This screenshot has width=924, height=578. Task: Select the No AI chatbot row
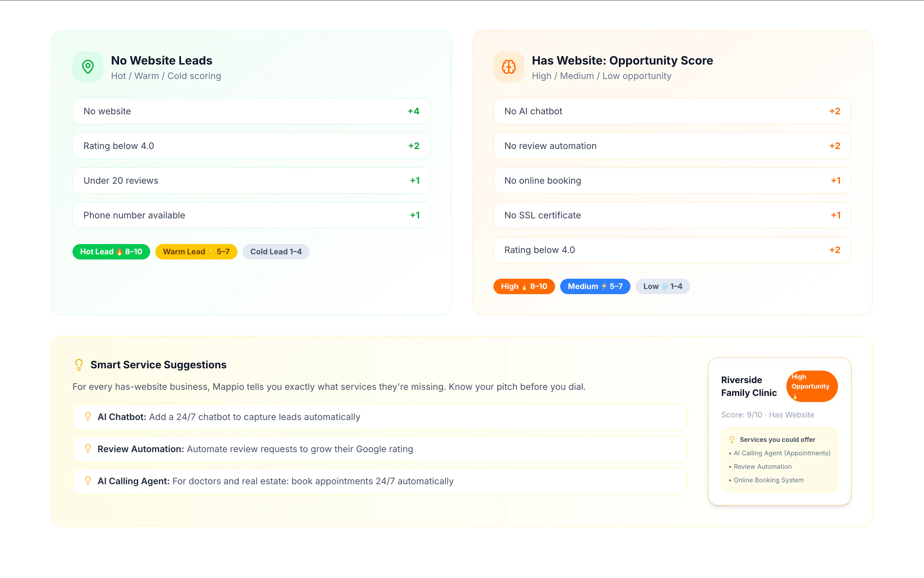672,111
